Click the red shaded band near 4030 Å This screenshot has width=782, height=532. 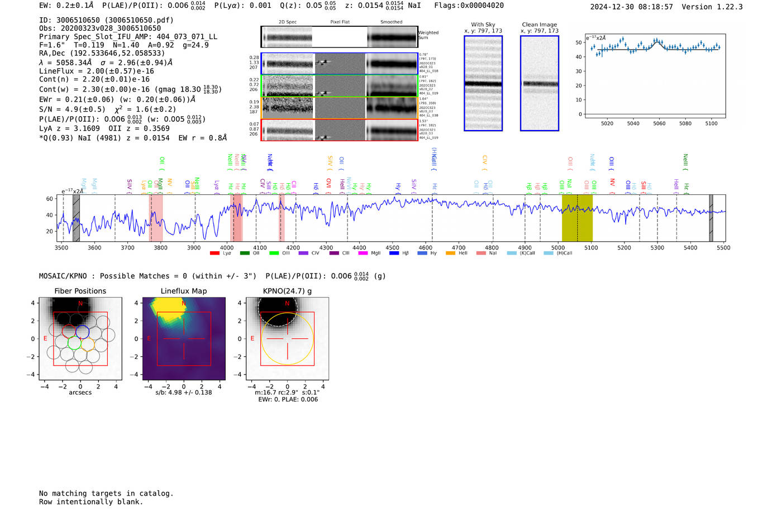pos(237,218)
